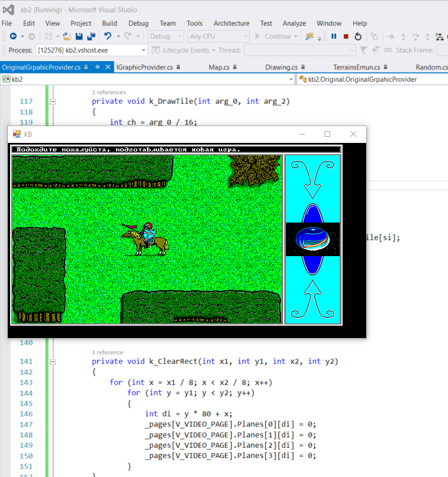
Task: Open the Debug menu
Action: (x=138, y=23)
